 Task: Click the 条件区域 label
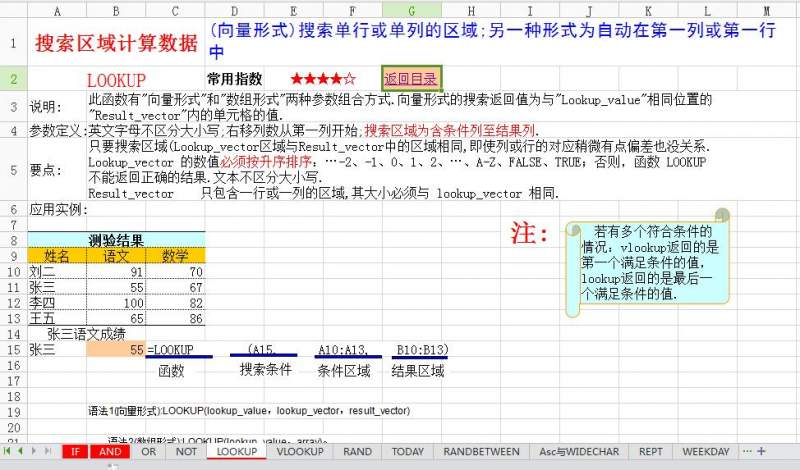pos(343,370)
